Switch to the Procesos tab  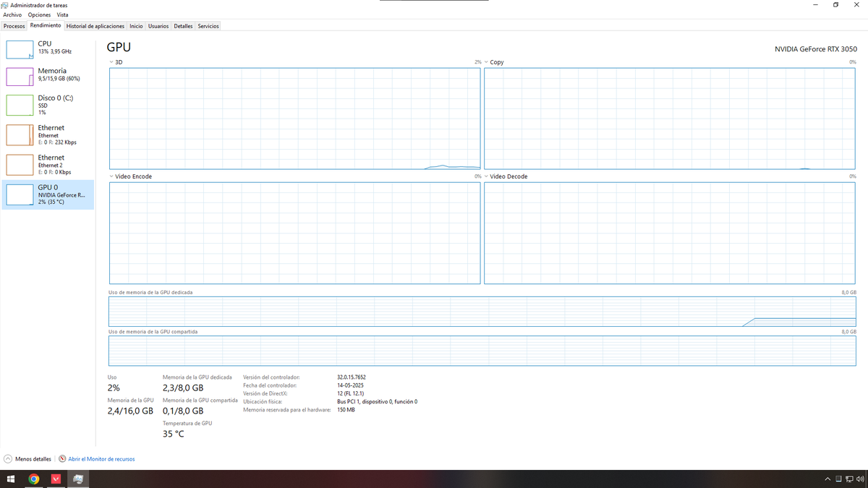[x=14, y=26]
